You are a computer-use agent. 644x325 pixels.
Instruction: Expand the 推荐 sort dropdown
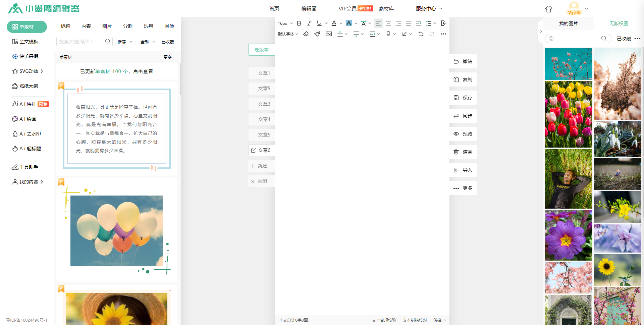pyautogui.click(x=125, y=42)
